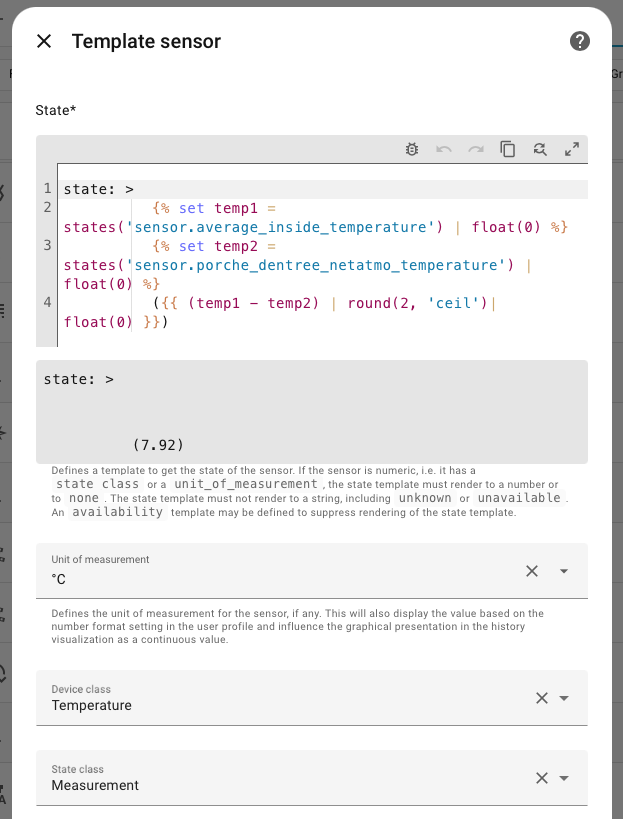Clear the Device class selection
This screenshot has height=819, width=623.
pyautogui.click(x=541, y=698)
